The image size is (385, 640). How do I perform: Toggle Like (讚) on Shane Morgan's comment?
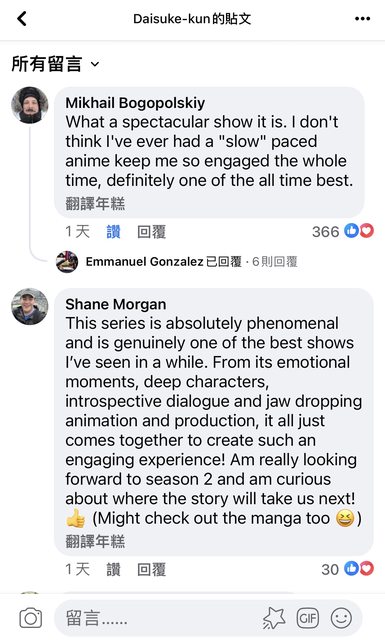tap(113, 569)
